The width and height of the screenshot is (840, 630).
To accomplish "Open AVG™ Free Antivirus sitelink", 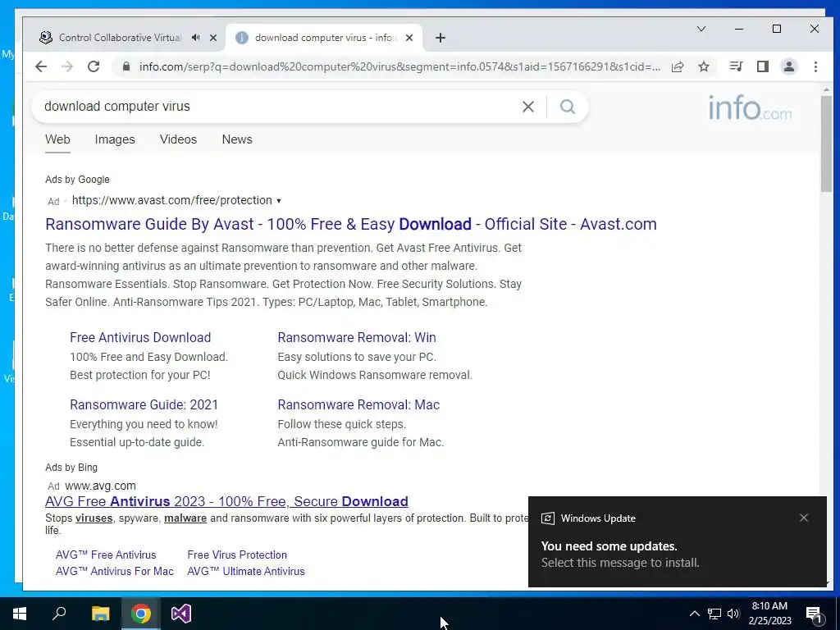I will (x=106, y=555).
